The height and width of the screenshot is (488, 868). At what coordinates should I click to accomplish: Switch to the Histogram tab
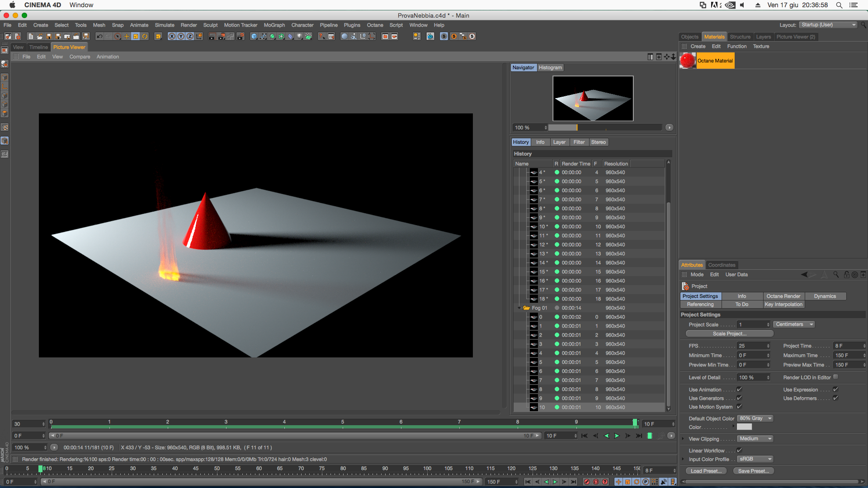tap(550, 68)
